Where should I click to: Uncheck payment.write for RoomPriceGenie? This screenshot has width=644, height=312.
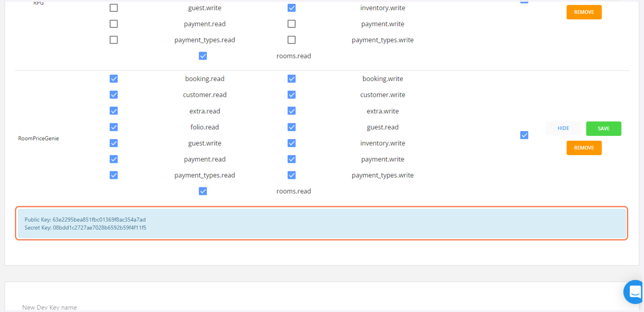[x=291, y=159]
